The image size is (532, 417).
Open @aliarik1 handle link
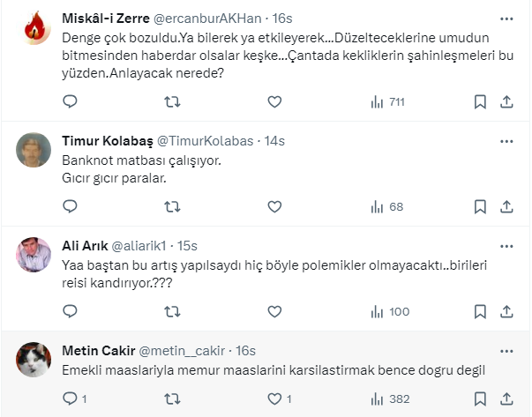(x=143, y=245)
